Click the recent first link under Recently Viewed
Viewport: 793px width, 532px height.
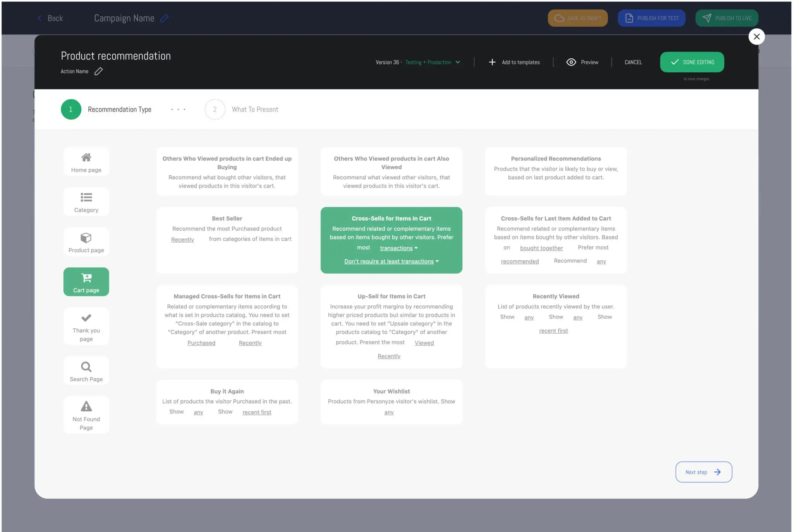click(x=553, y=330)
